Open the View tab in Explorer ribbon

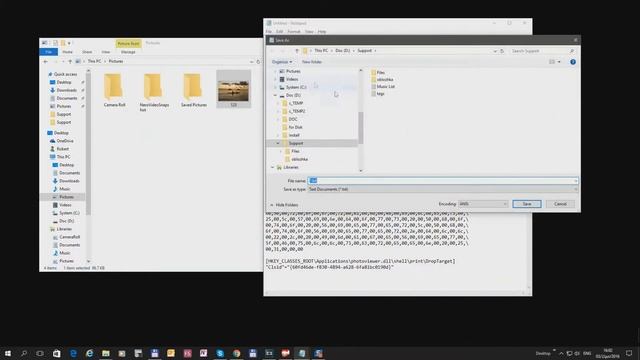pos(106,52)
